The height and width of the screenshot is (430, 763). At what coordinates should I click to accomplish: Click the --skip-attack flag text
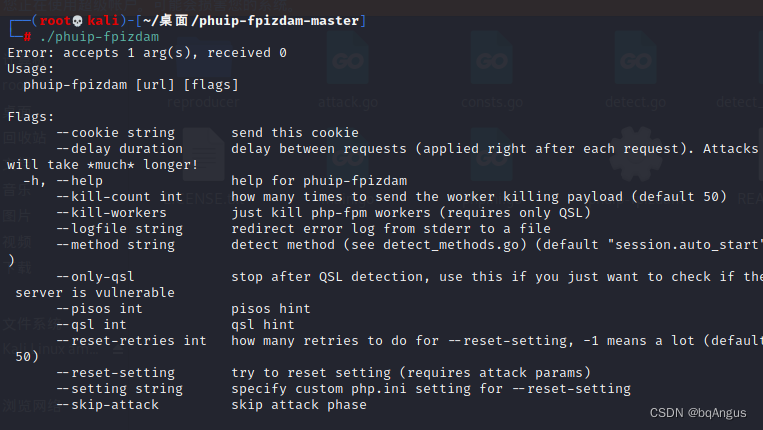[x=108, y=405]
